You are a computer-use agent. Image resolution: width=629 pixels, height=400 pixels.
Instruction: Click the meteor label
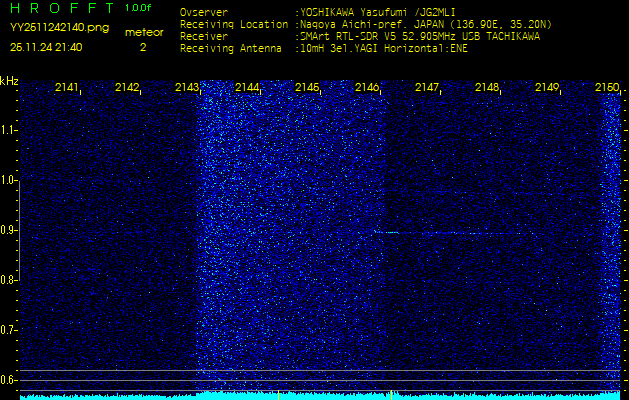(x=144, y=32)
